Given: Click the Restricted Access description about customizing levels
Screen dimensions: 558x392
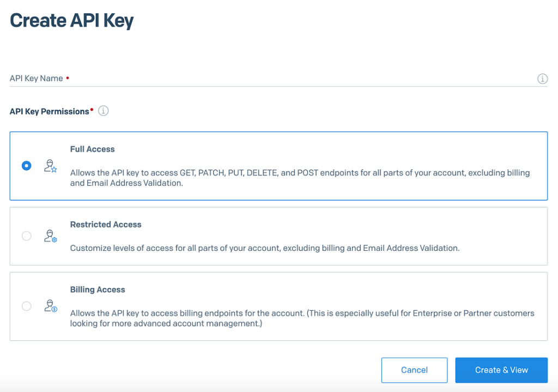Looking at the screenshot, I should [265, 248].
